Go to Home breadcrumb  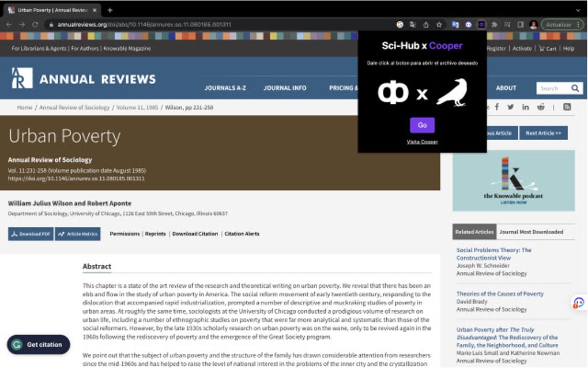25,107
